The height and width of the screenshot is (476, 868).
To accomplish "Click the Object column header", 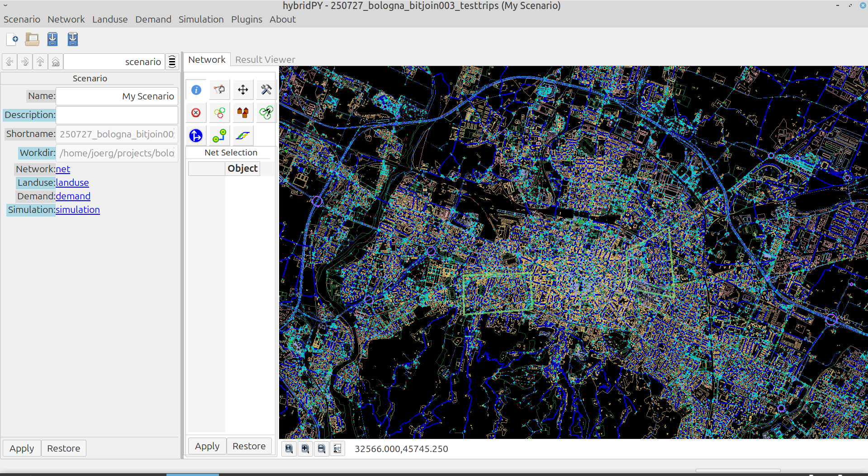I will [x=242, y=169].
